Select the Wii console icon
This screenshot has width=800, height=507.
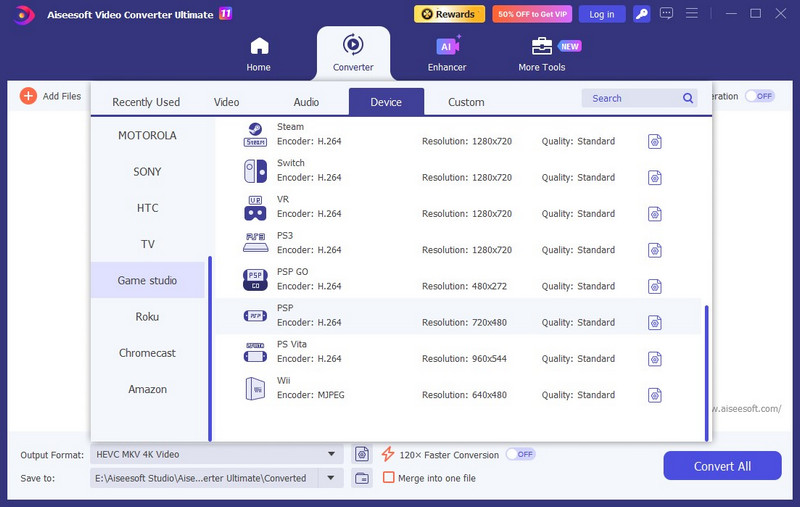[x=255, y=388]
